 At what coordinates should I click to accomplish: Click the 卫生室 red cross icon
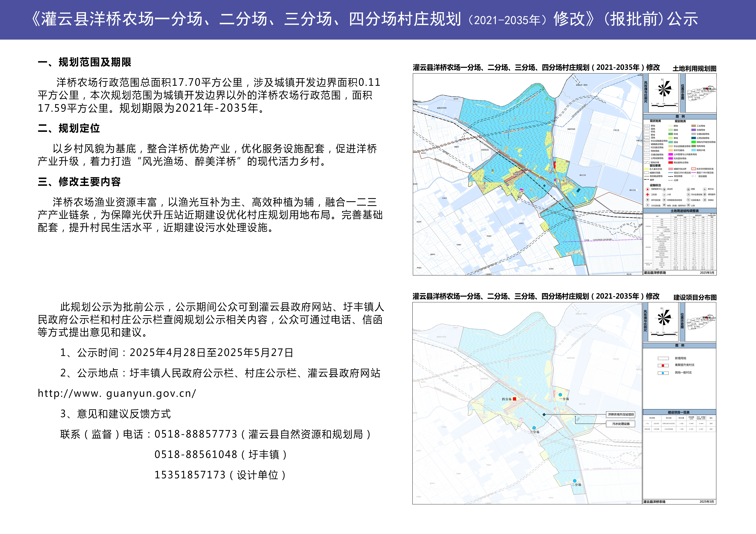(x=648, y=195)
